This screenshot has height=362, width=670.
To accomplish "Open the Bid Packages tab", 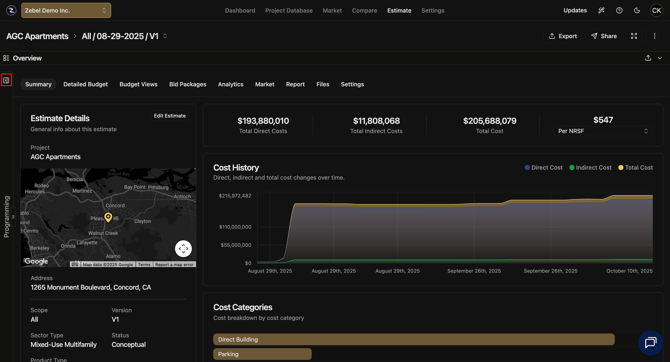I will pyautogui.click(x=188, y=84).
